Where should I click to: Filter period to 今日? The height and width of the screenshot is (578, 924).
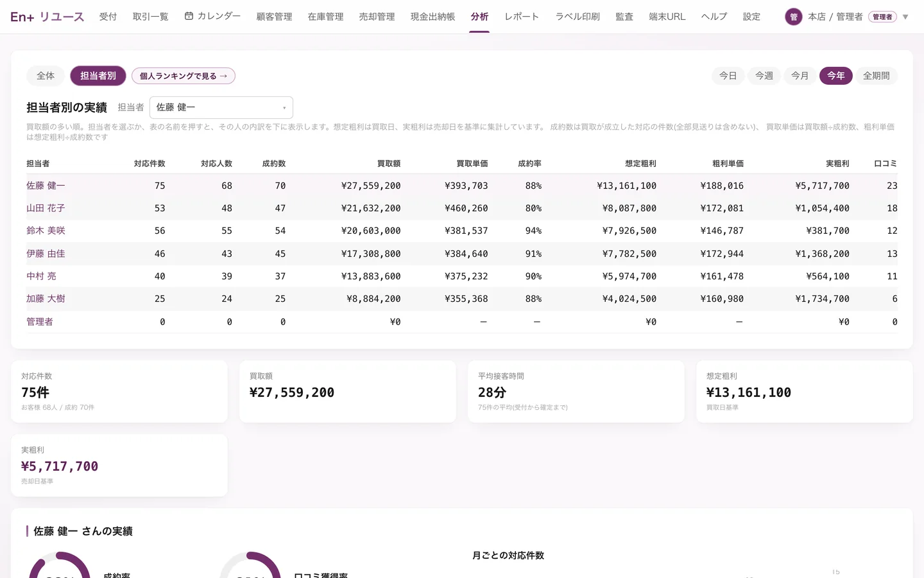(728, 76)
